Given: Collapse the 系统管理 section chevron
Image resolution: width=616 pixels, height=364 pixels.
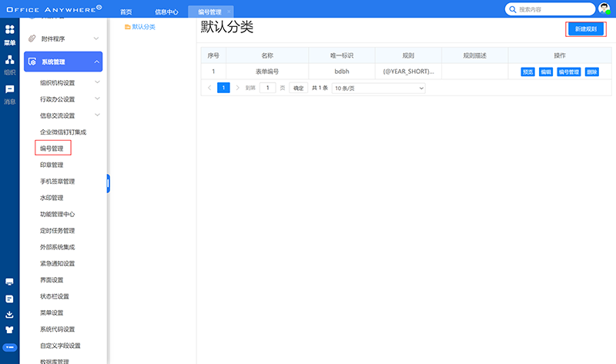Looking at the screenshot, I should 97,62.
